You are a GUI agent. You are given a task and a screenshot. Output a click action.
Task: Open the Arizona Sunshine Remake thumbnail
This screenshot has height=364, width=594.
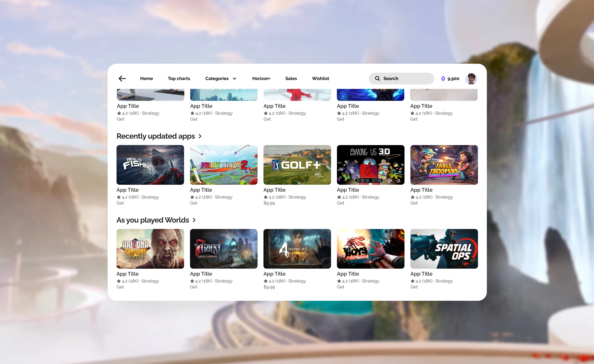tap(150, 249)
